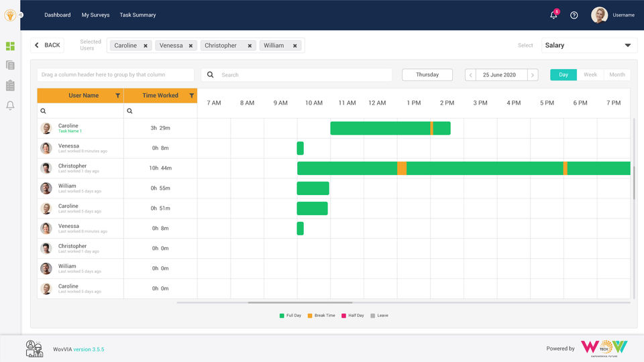
Task: Click Caroline's avatar in Task Name 1 row
Action: [x=46, y=128]
